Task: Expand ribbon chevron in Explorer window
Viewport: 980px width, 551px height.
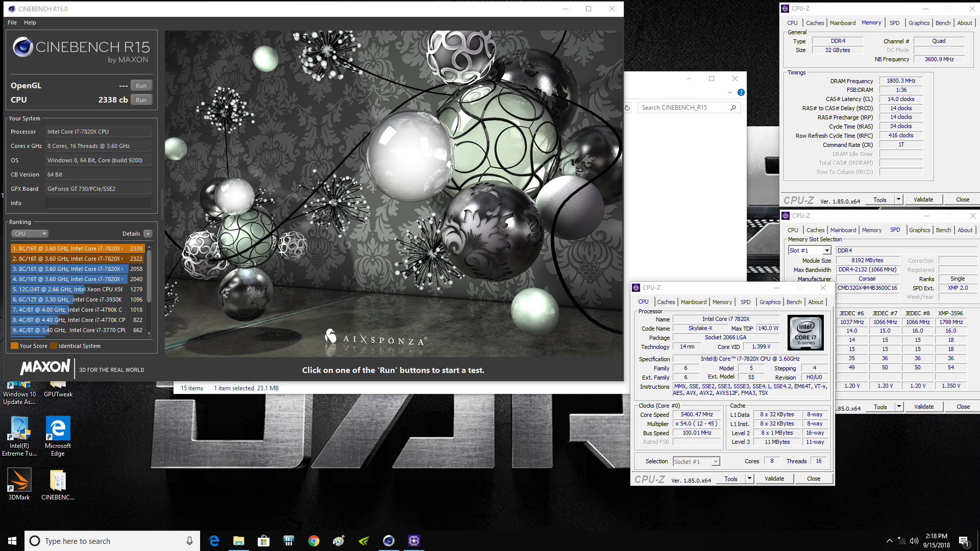Action: (x=730, y=92)
